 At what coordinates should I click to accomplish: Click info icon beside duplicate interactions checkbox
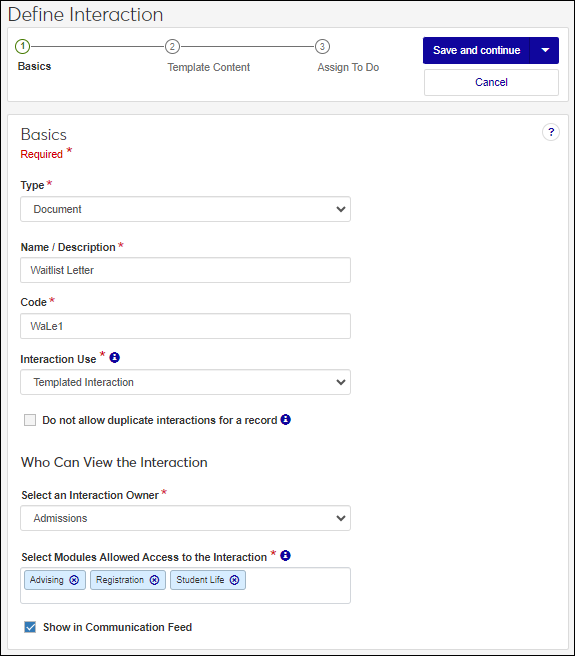[x=285, y=419]
